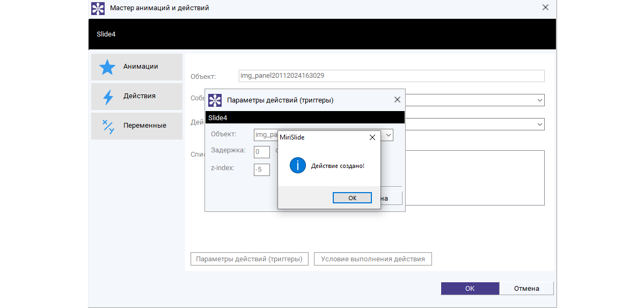Click the app logo in triggers dialog title
The width and height of the screenshot is (644, 308).
click(215, 100)
